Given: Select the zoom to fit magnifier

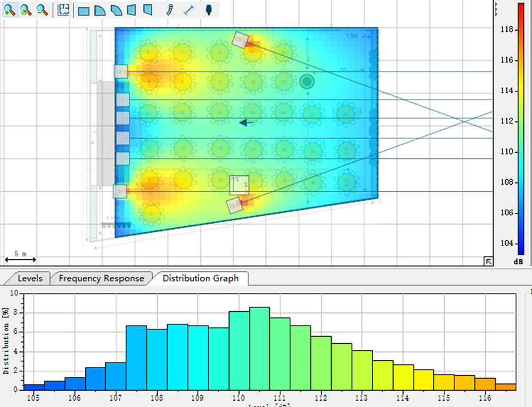Looking at the screenshot, I should click(x=26, y=10).
